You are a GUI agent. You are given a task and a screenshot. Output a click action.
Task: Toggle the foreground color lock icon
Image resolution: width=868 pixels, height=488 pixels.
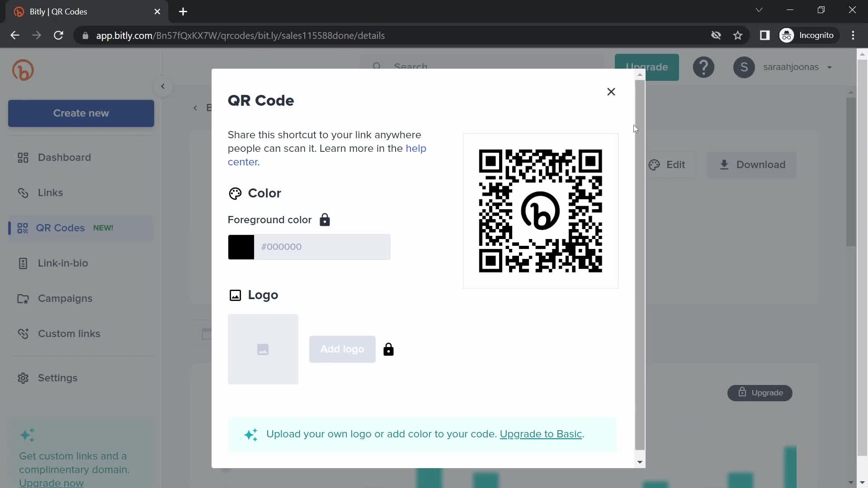(x=325, y=219)
